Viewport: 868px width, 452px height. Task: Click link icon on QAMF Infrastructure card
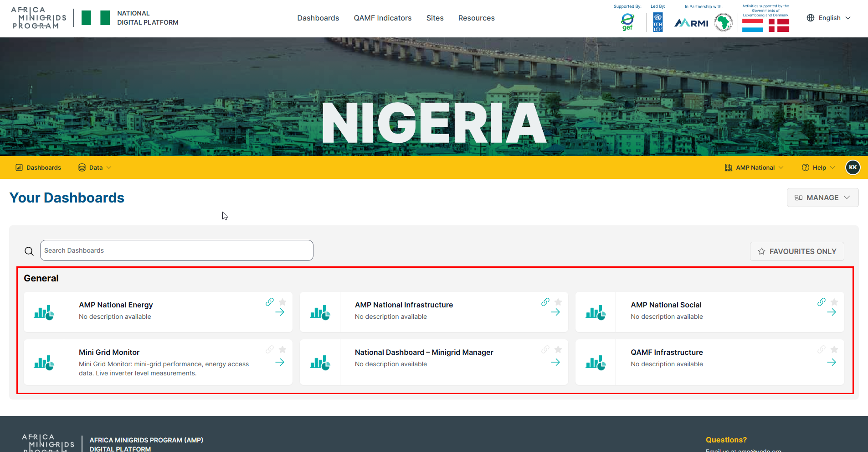tap(822, 349)
